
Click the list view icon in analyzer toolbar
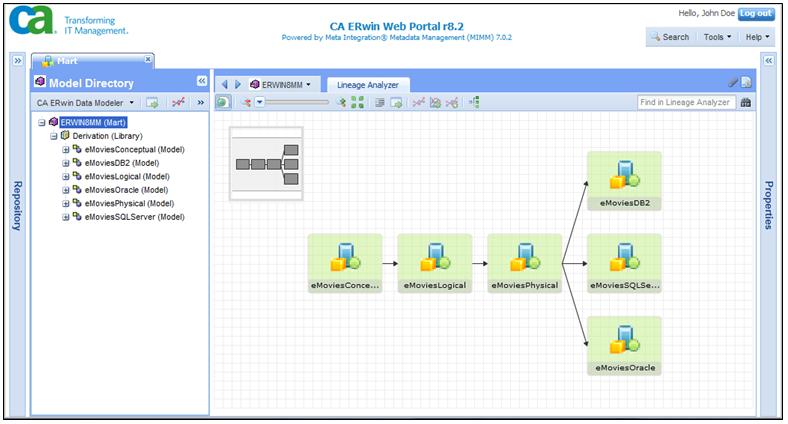coord(380,102)
